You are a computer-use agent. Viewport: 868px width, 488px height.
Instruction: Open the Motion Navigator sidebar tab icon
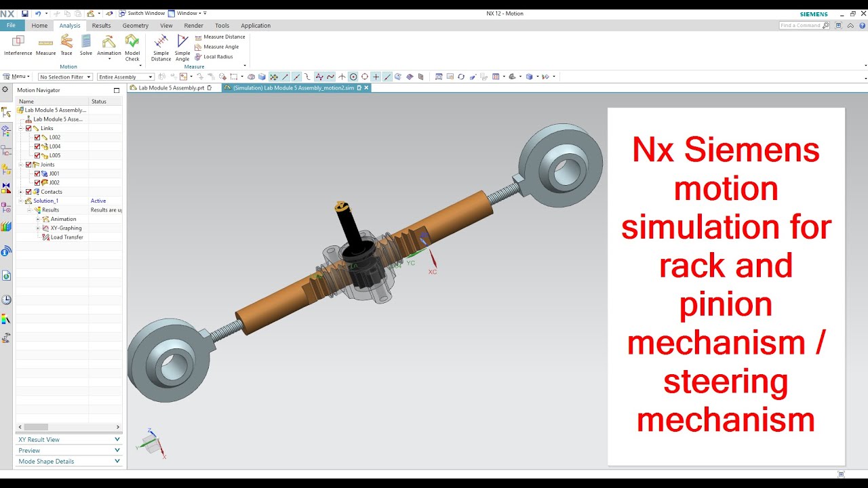tap(6, 113)
